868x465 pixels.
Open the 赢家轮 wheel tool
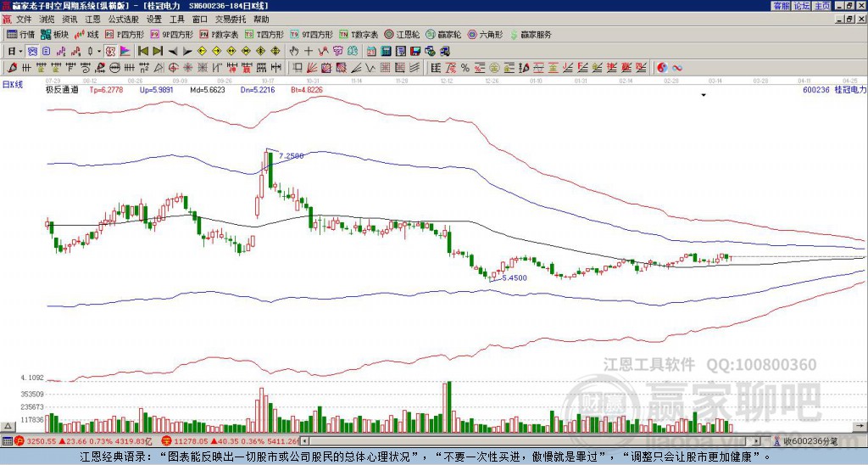(443, 34)
